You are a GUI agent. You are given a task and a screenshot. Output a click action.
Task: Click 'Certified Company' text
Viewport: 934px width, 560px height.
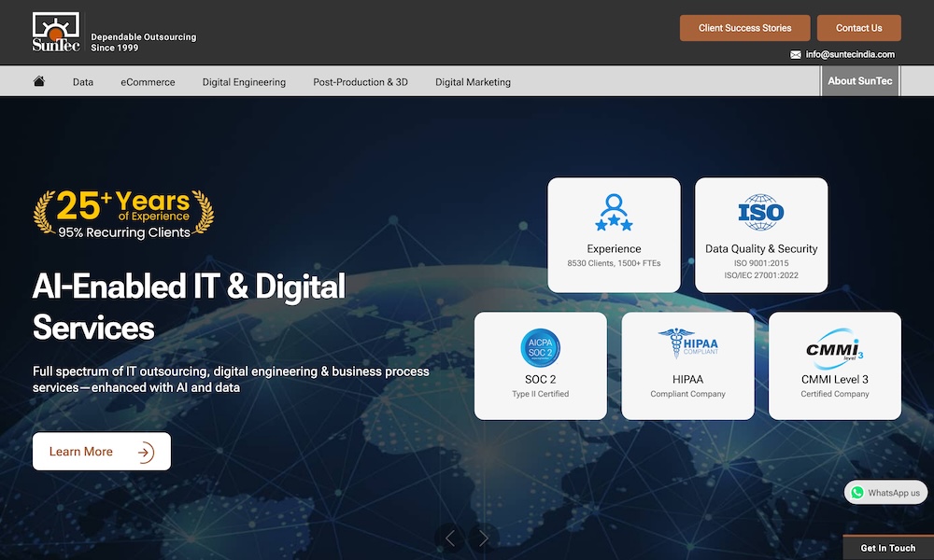pos(834,394)
